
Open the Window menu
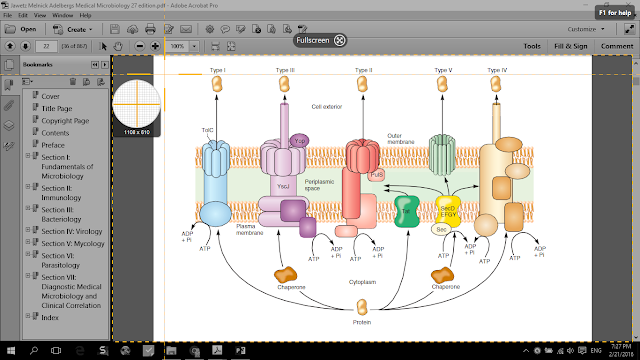click(62, 15)
